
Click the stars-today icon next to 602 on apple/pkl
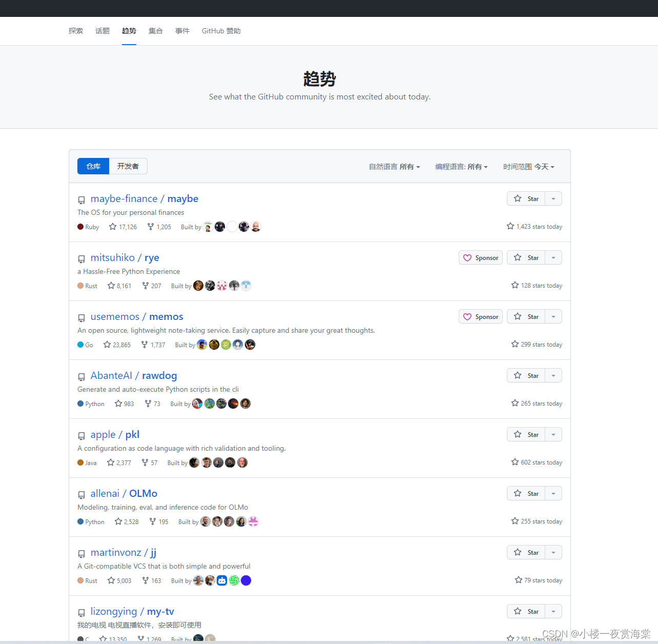tap(515, 461)
